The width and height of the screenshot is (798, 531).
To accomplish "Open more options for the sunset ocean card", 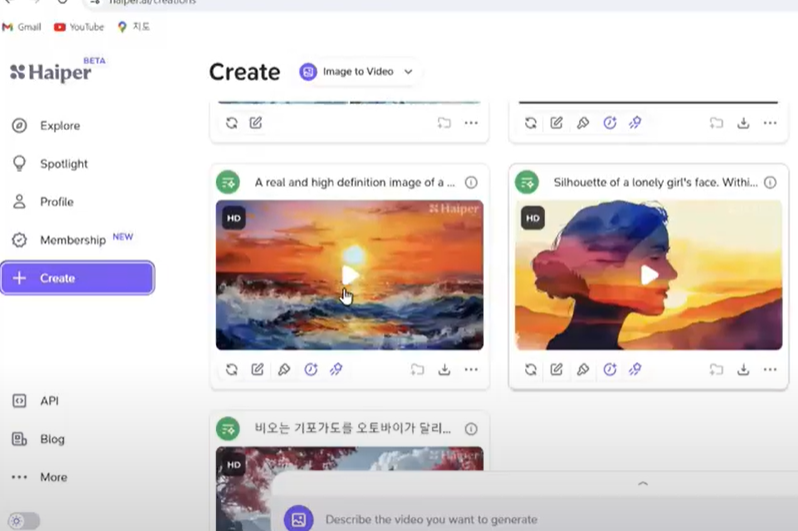I will tap(471, 370).
